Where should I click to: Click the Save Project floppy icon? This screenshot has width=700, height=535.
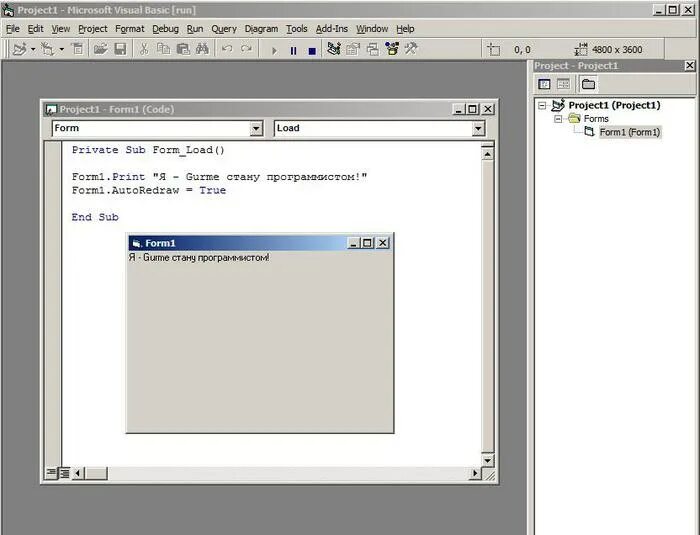121,49
